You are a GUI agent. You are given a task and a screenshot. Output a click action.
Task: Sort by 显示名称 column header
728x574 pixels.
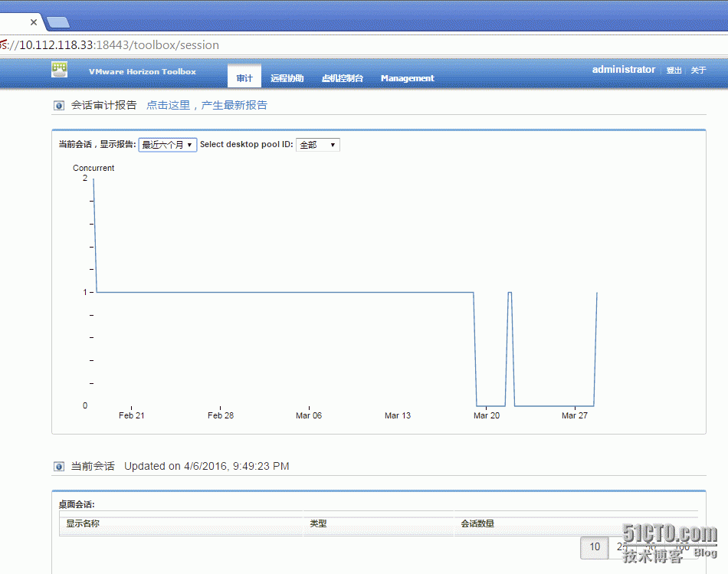pyautogui.click(x=181, y=523)
